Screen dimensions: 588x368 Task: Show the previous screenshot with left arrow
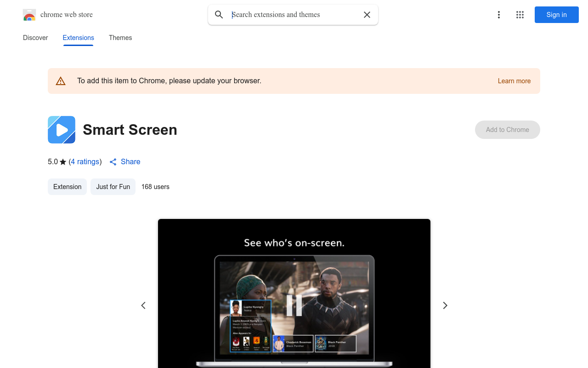143,305
